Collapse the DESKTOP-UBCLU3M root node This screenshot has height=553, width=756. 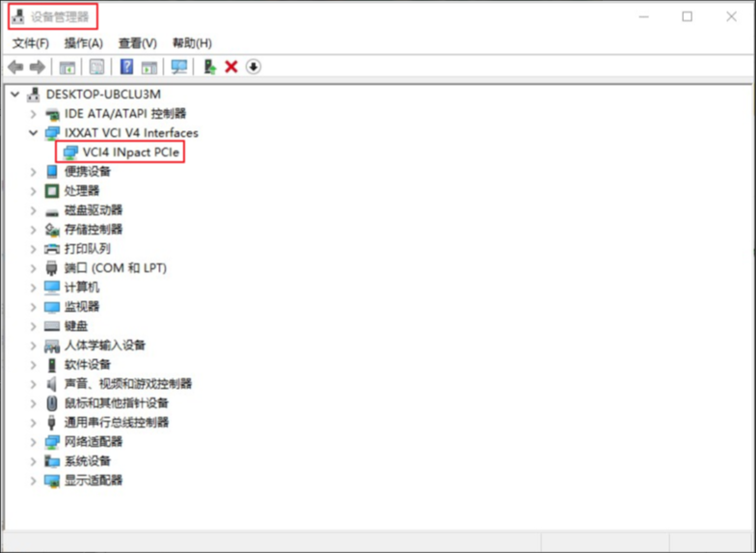pos(15,95)
